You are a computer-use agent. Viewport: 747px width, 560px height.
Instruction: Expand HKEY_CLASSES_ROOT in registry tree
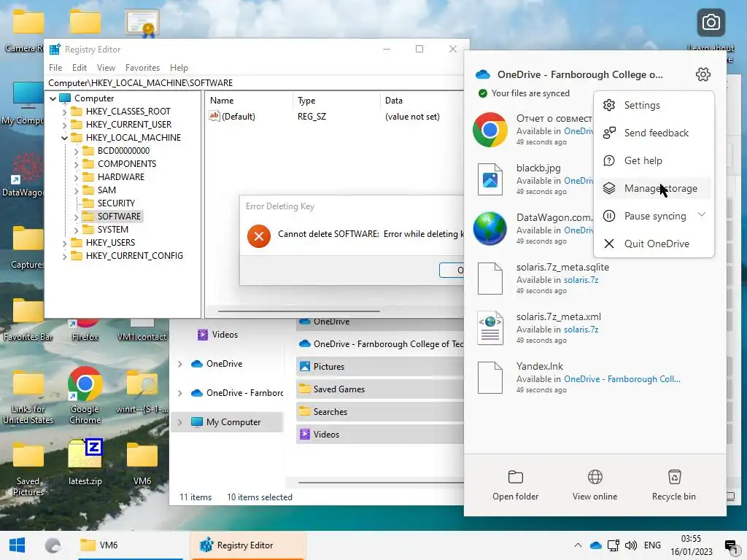pyautogui.click(x=64, y=112)
